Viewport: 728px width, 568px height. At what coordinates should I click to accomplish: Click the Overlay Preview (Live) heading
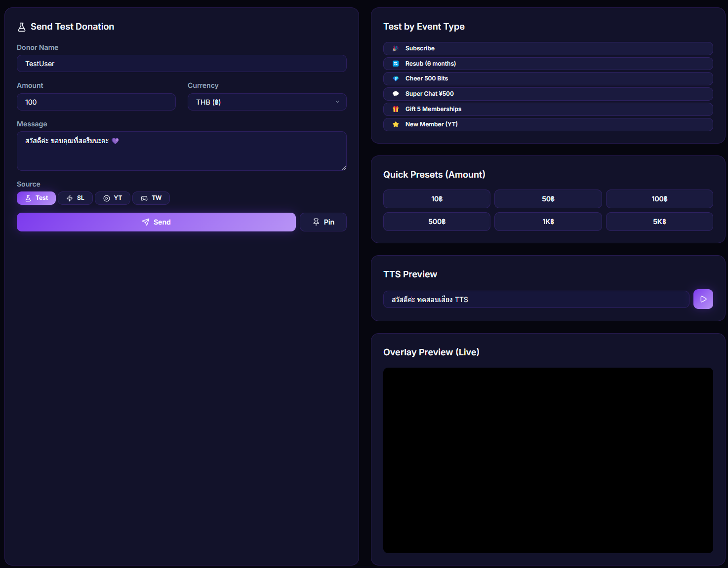(431, 352)
